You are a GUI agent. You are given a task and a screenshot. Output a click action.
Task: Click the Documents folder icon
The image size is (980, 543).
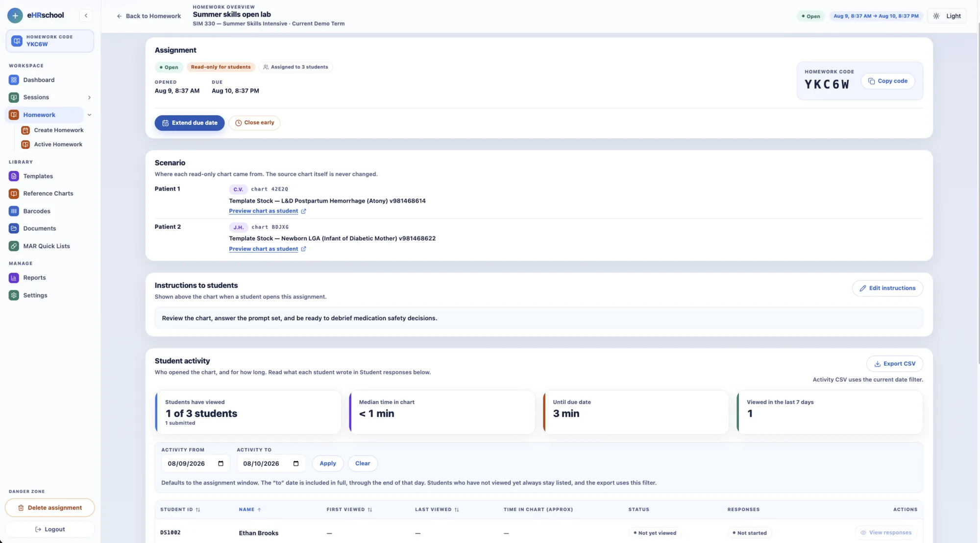coord(14,229)
